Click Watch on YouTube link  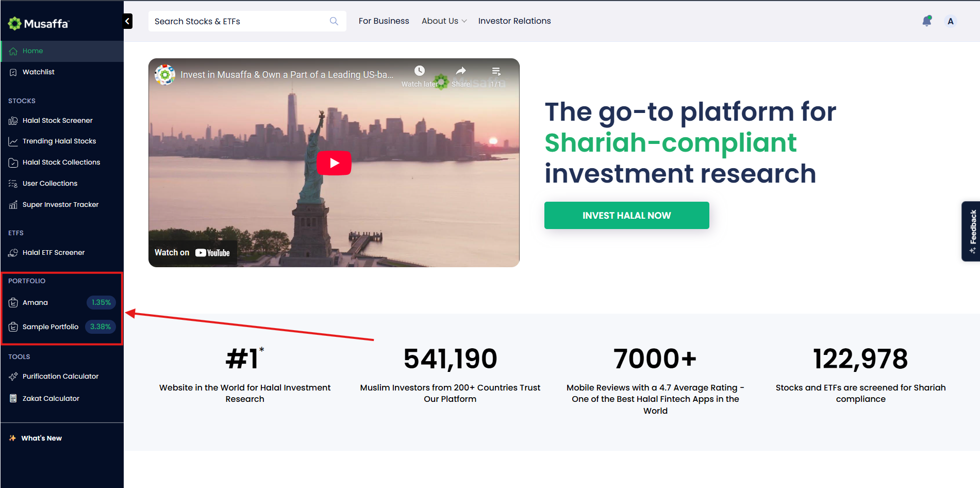coord(192,253)
